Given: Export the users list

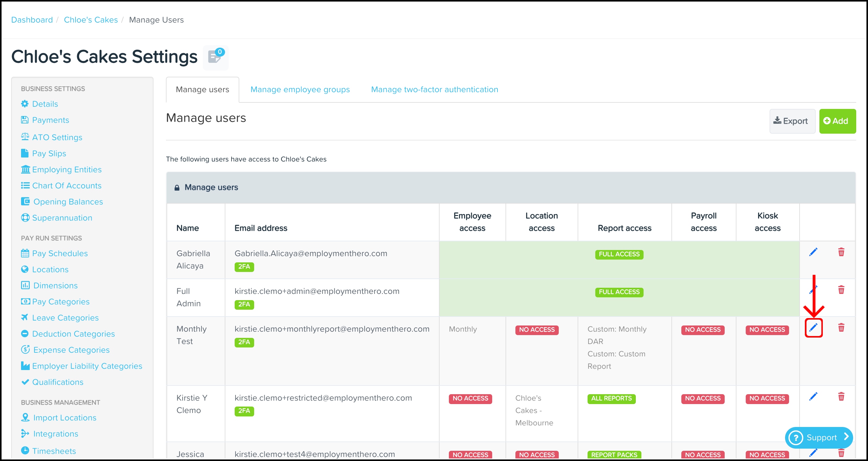Looking at the screenshot, I should click(x=792, y=121).
